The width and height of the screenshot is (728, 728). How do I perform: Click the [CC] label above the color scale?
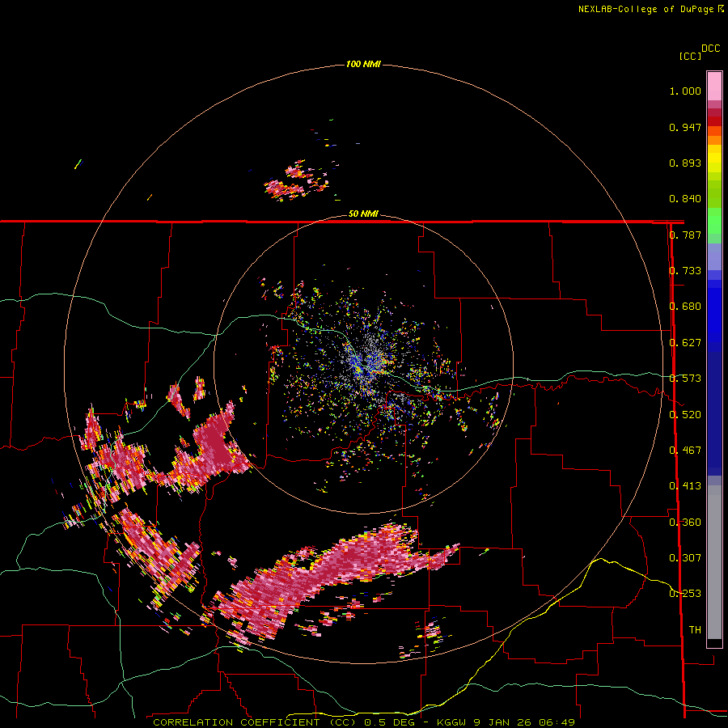690,56
